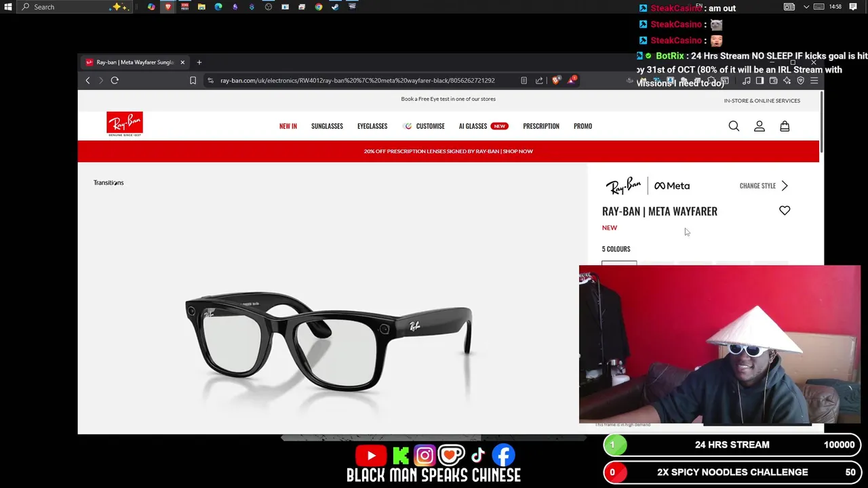Screen dimensions: 868x488
Task: Click the ray-ban.com address bar URL
Action: tap(357, 81)
